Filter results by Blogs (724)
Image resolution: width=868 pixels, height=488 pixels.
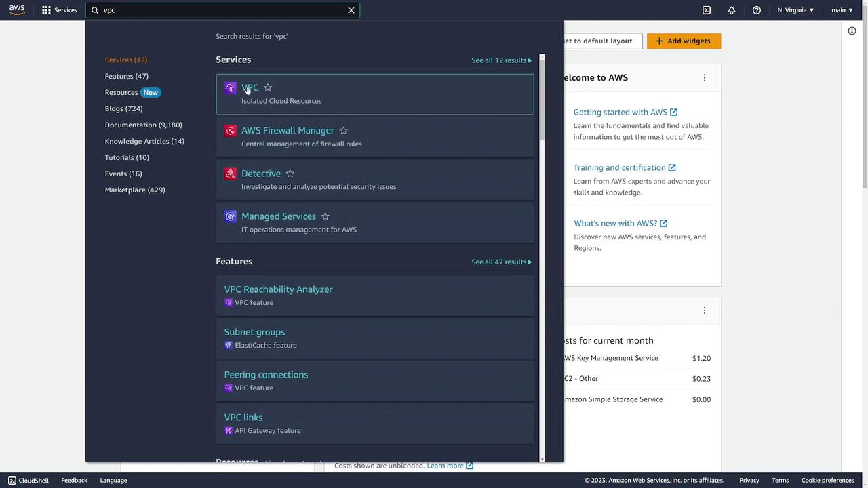[x=123, y=108]
